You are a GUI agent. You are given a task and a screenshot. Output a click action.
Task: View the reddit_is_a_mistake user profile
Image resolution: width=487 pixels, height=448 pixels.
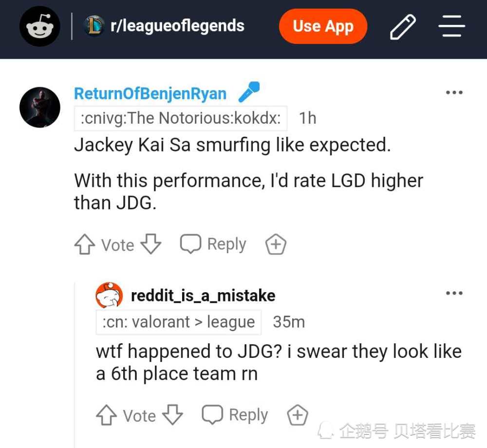(203, 296)
